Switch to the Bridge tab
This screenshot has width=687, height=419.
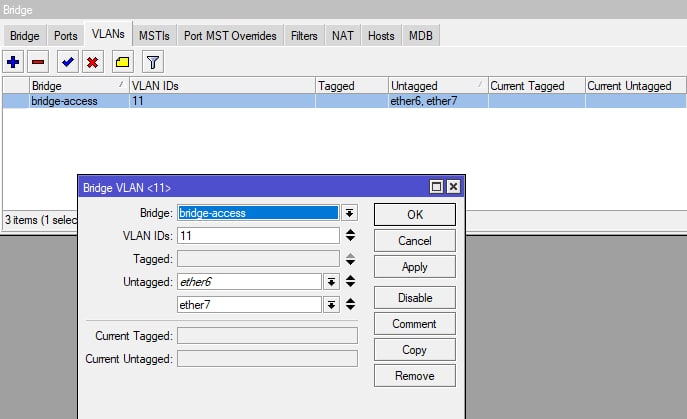(25, 36)
